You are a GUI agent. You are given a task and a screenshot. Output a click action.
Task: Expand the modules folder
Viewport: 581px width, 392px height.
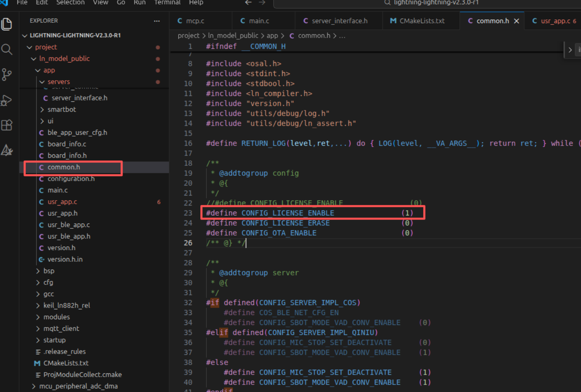point(38,317)
